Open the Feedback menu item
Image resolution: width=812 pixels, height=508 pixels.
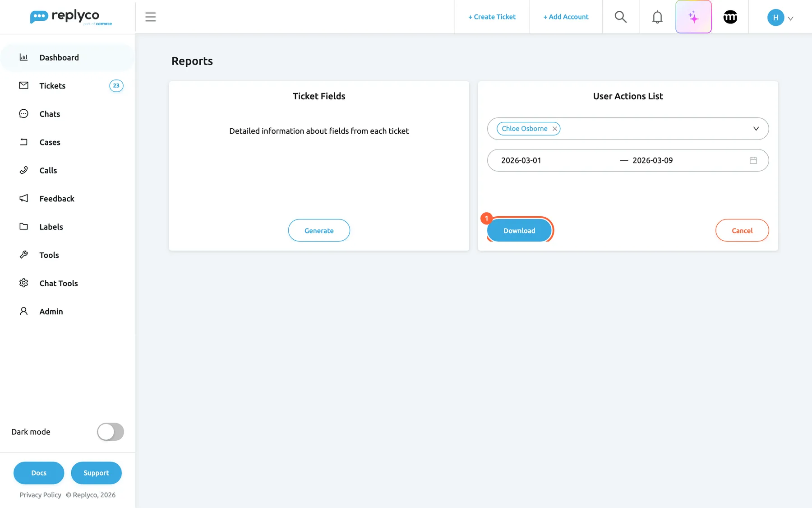(x=68, y=199)
